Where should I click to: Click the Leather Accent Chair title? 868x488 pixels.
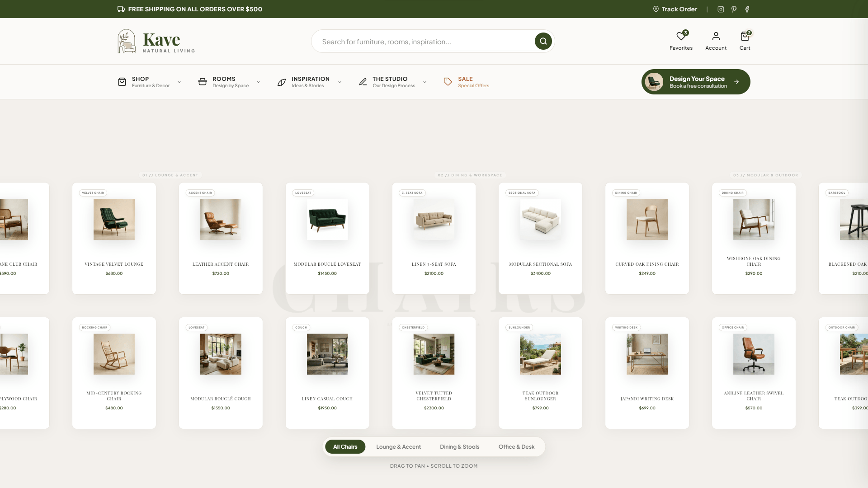[221, 264]
